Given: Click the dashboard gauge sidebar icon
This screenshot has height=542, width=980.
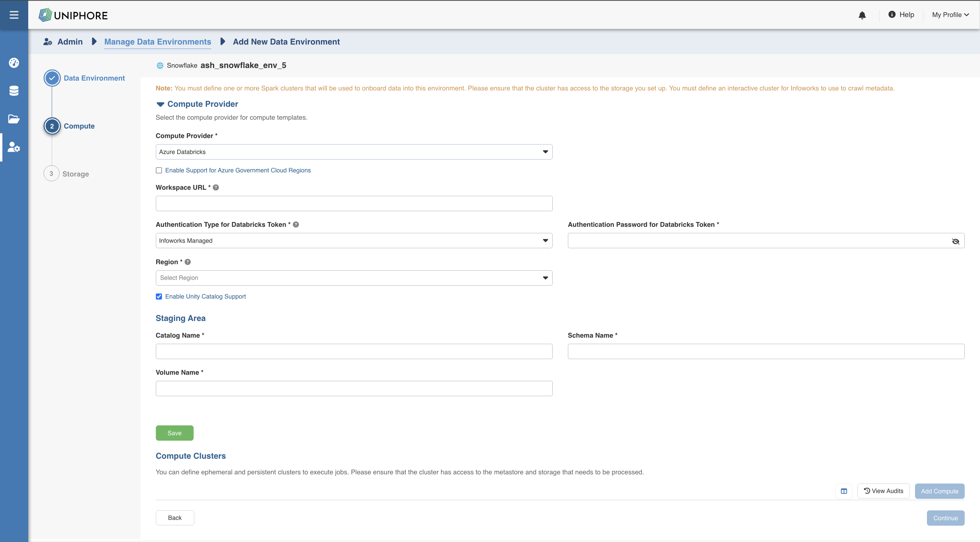Looking at the screenshot, I should point(14,63).
